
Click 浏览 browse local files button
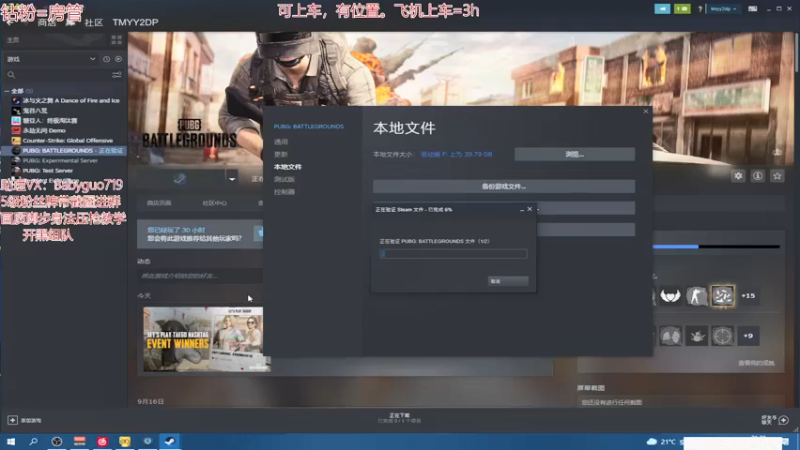[x=574, y=154]
